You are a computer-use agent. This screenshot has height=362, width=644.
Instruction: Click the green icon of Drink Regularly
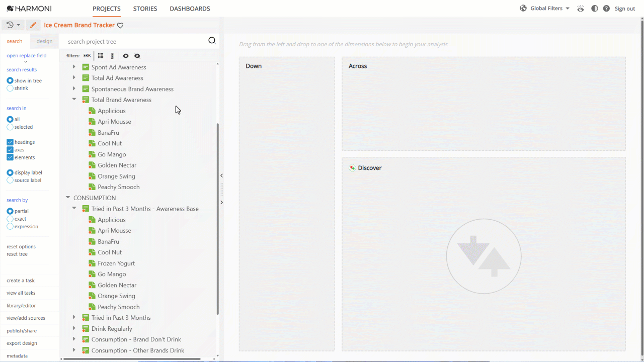(x=86, y=328)
